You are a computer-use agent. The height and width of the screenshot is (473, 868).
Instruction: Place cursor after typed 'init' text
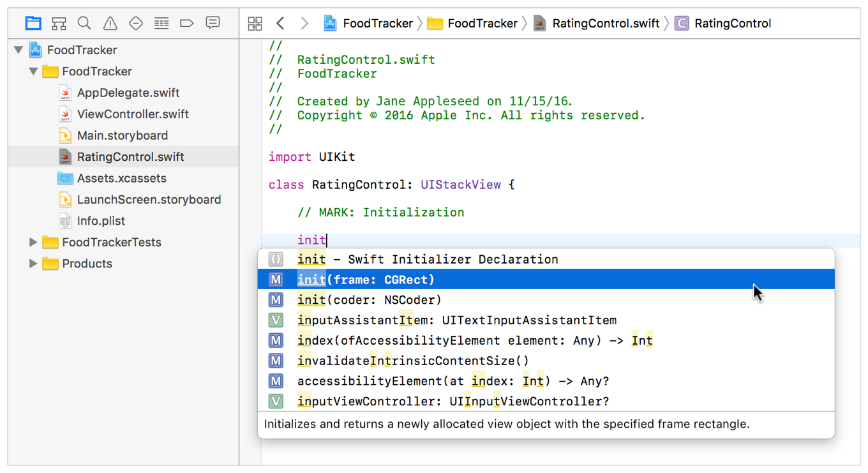point(326,240)
